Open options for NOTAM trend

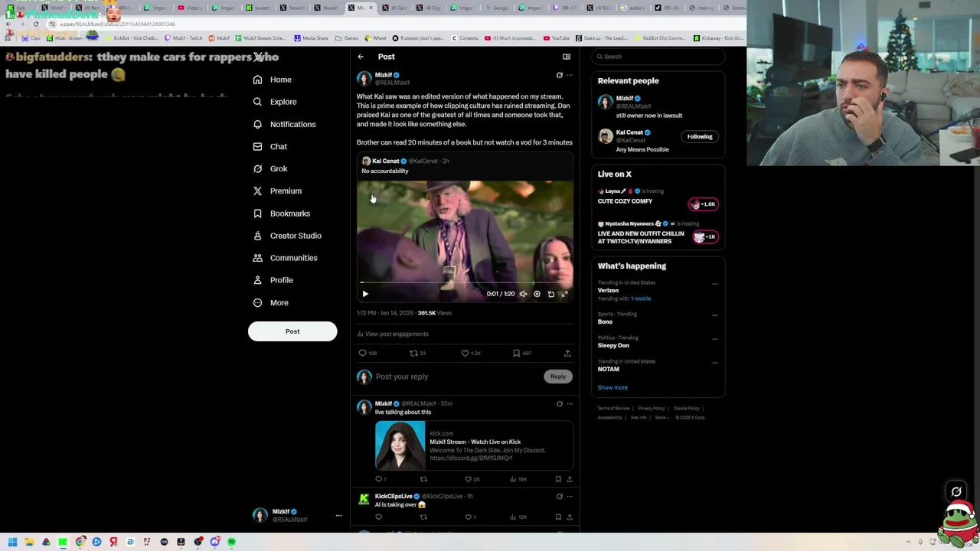[x=715, y=363]
